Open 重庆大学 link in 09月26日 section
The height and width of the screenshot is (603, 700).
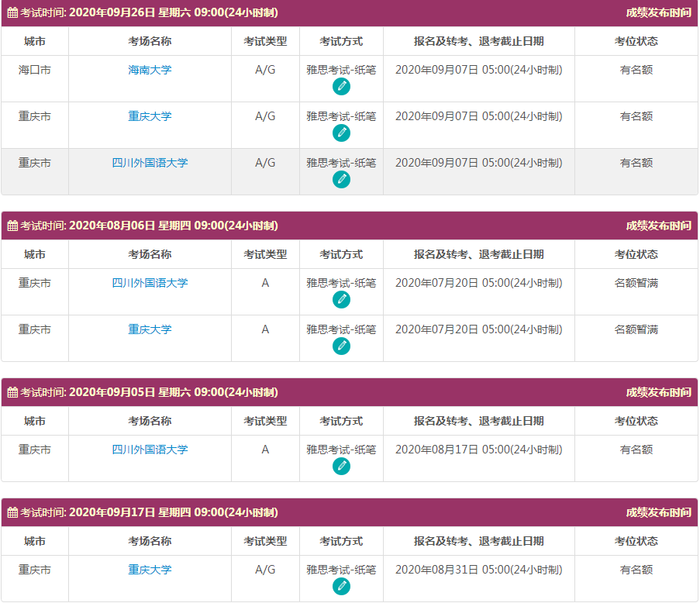point(150,116)
